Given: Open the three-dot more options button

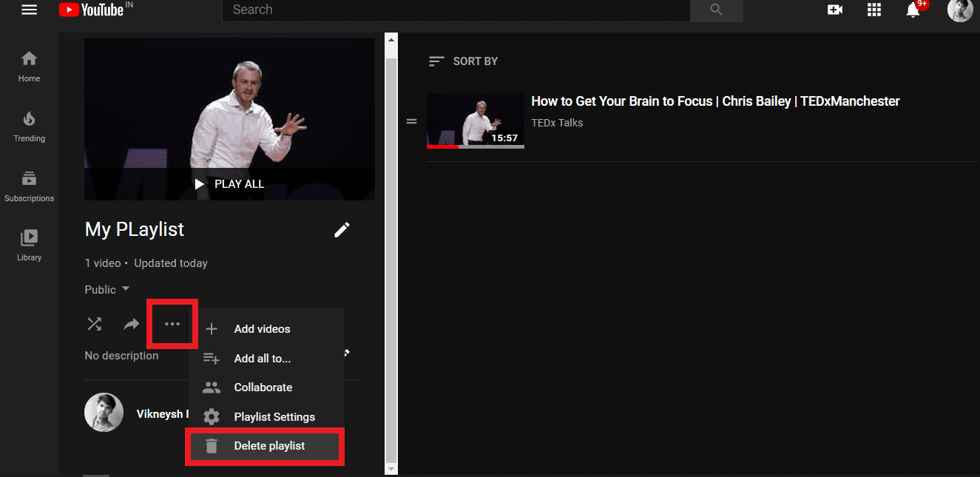Looking at the screenshot, I should [172, 324].
